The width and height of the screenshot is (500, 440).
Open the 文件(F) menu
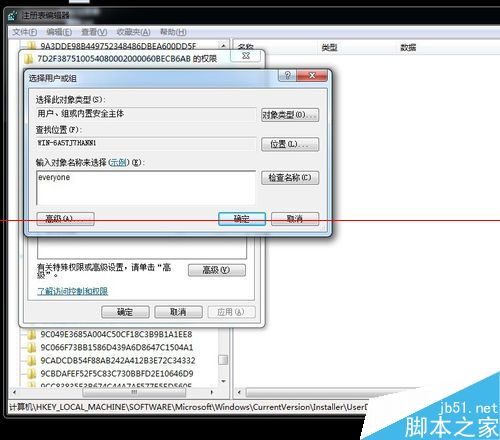click(x=24, y=32)
